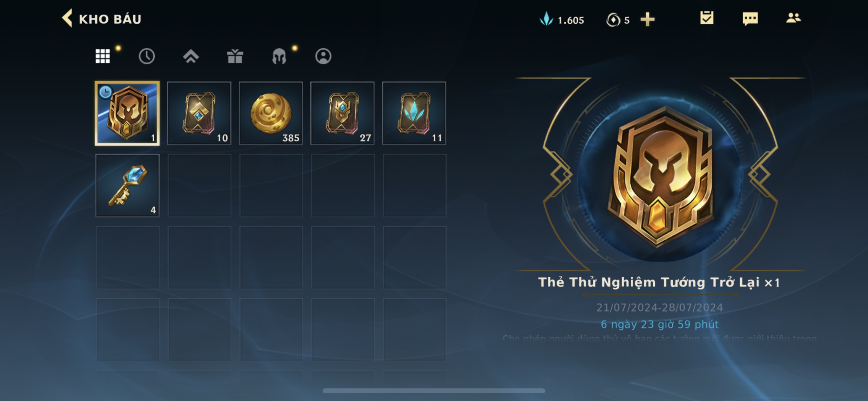Screen dimensions: 868x401
Task: Select the champion trial card item
Action: pos(127,113)
